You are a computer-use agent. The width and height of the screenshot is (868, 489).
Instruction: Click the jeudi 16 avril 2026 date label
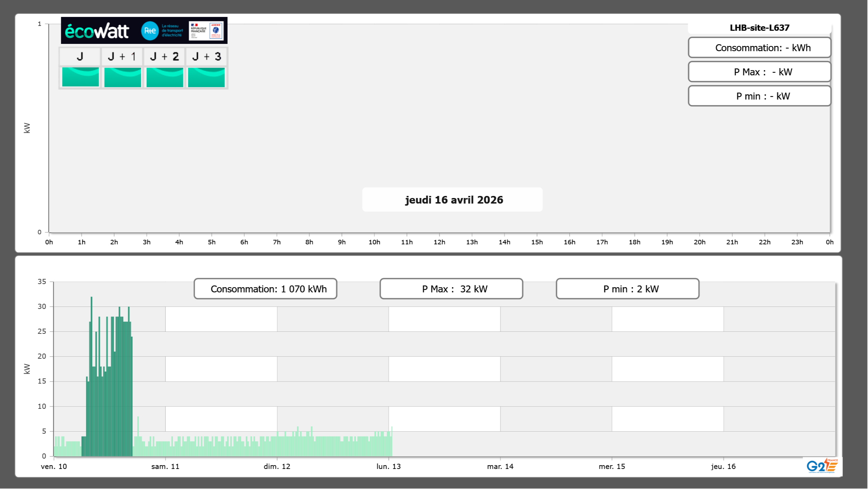[x=454, y=200]
